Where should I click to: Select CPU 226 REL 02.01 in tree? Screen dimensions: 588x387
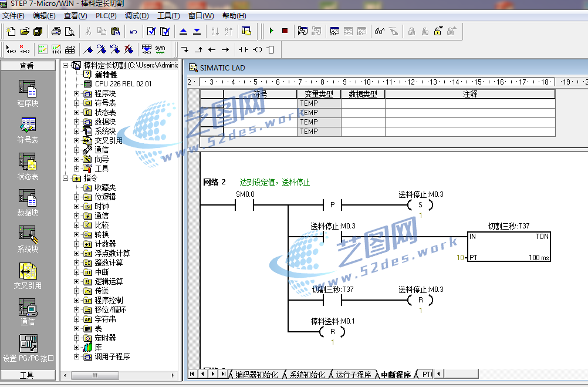pyautogui.click(x=123, y=84)
